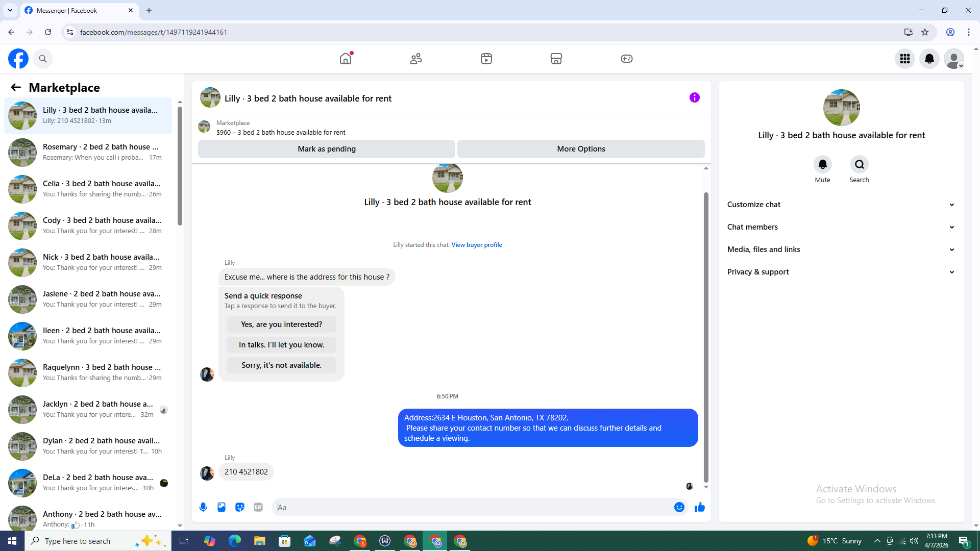
Task: Expand Media, files and links section
Action: pos(841,249)
